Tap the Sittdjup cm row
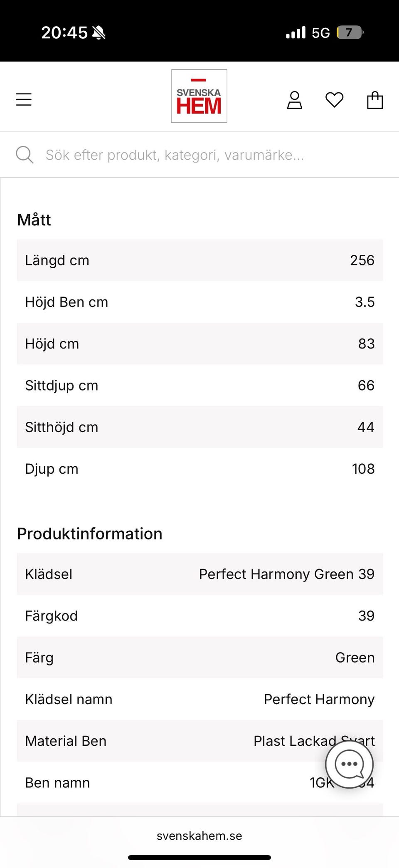The image size is (399, 868). (199, 386)
